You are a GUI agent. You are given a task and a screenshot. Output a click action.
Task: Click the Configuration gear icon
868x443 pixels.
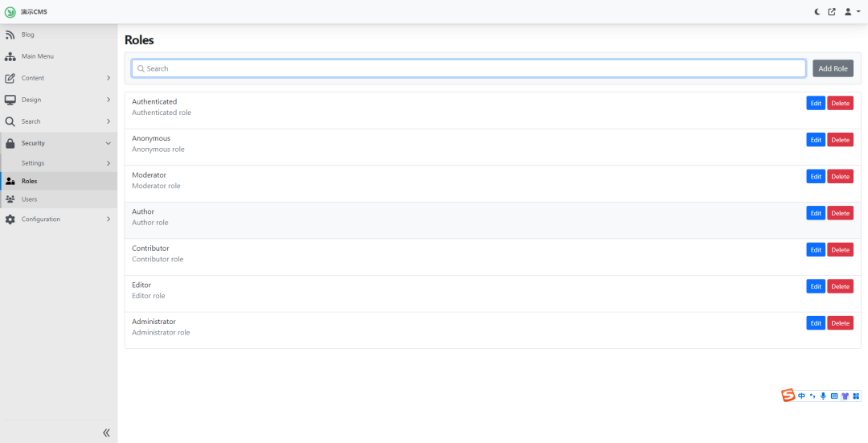tap(10, 219)
